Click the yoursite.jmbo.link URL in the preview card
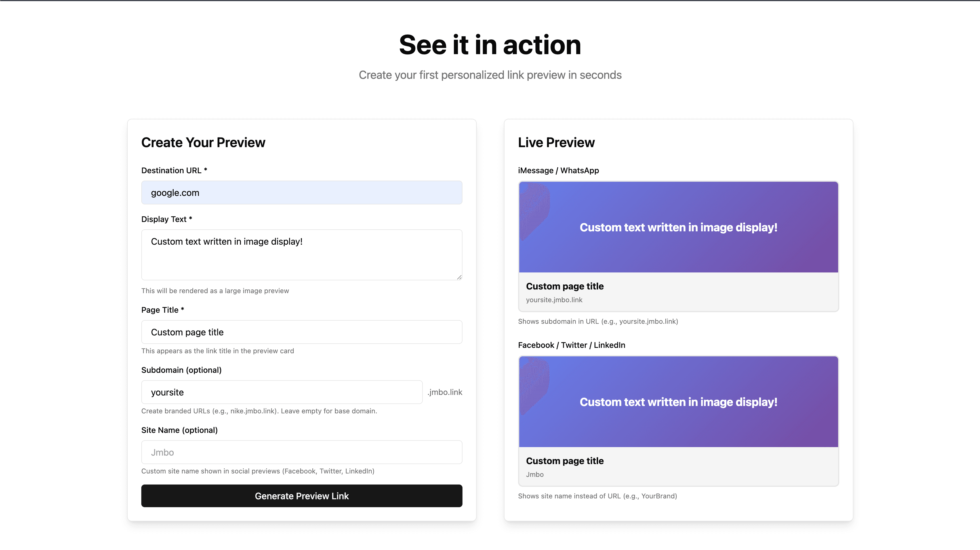 point(554,299)
